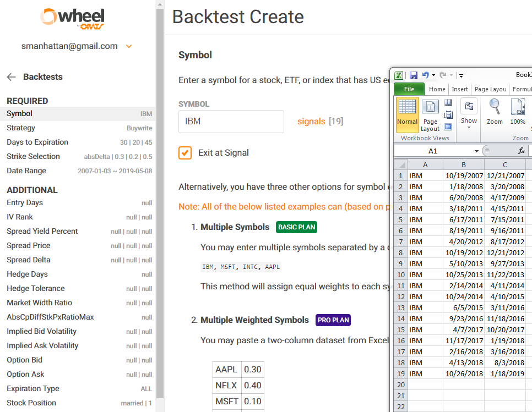Click the back arrow beside Backtests

pos(10,76)
